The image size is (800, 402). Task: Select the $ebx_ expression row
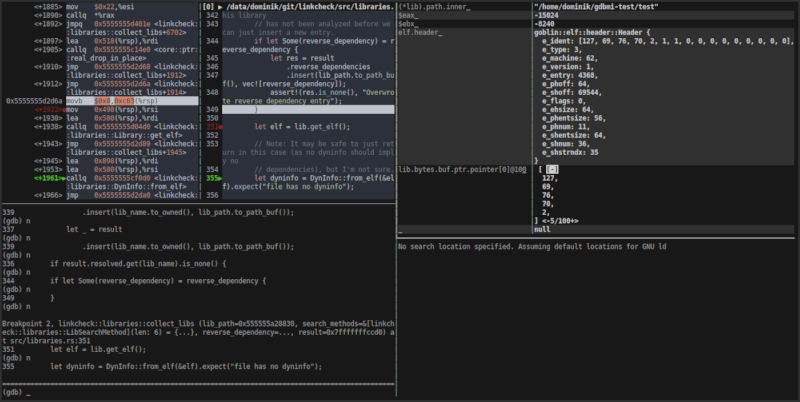point(408,24)
